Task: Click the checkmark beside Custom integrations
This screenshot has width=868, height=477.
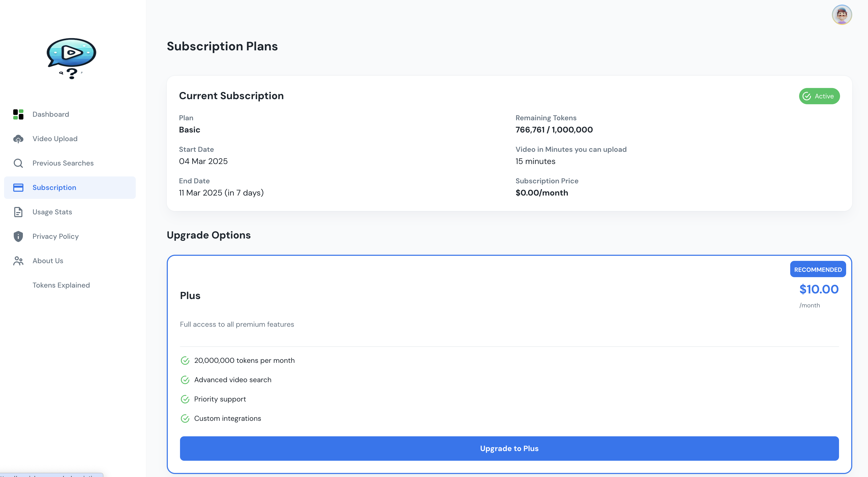Action: [185, 418]
